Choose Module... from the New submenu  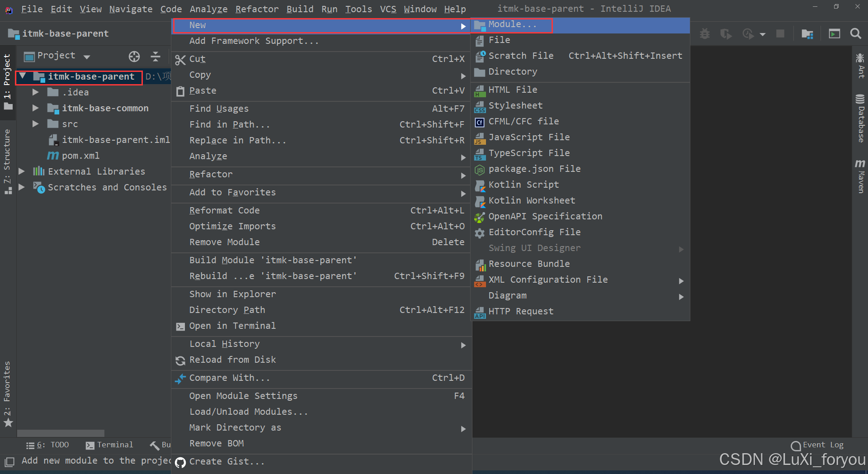pos(580,25)
